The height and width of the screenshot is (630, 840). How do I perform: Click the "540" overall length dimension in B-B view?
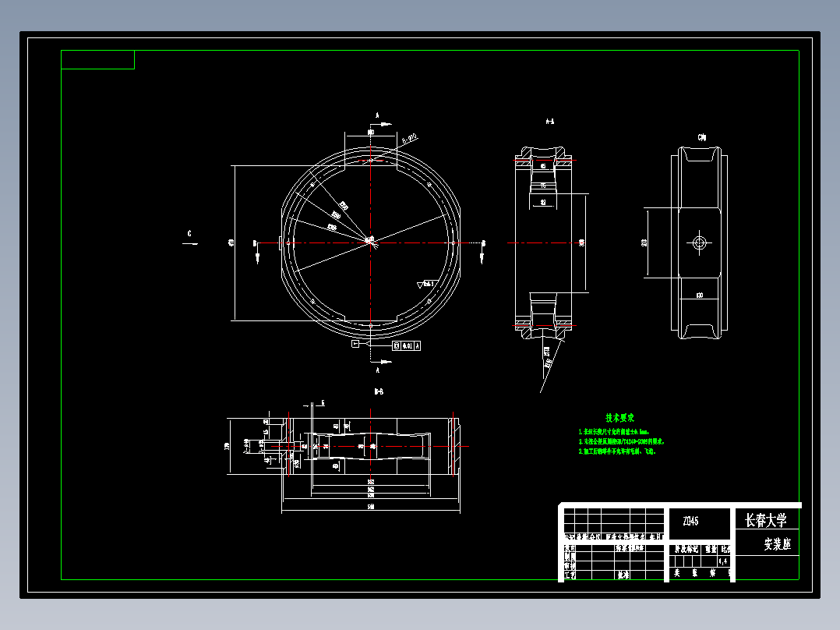371,507
